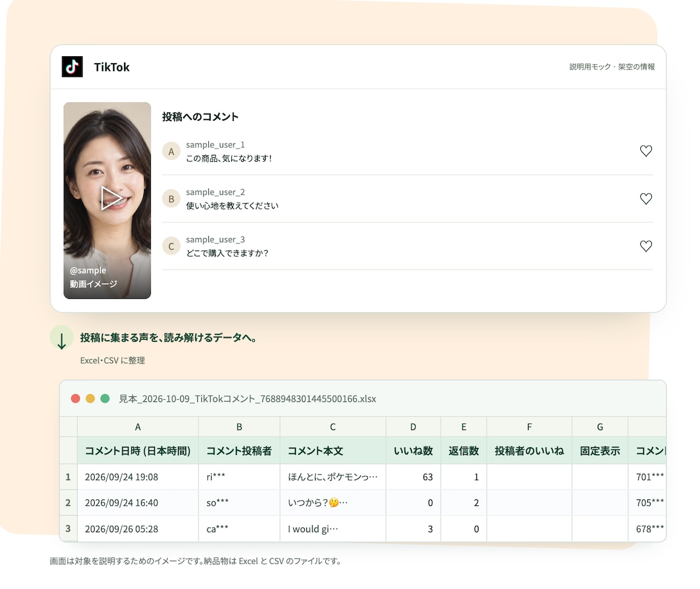Select column E header
Screen dimensions: 700x589
464,427
